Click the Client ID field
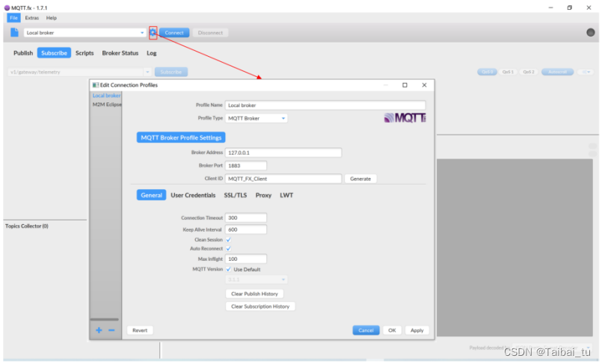 click(x=283, y=179)
